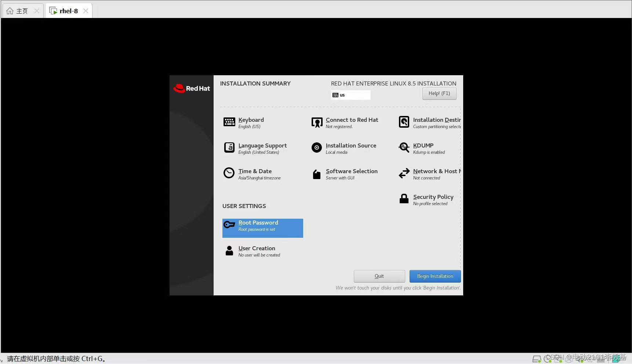The height and width of the screenshot is (364, 632).
Task: Close the 主页 home tab
Action: coord(37,11)
